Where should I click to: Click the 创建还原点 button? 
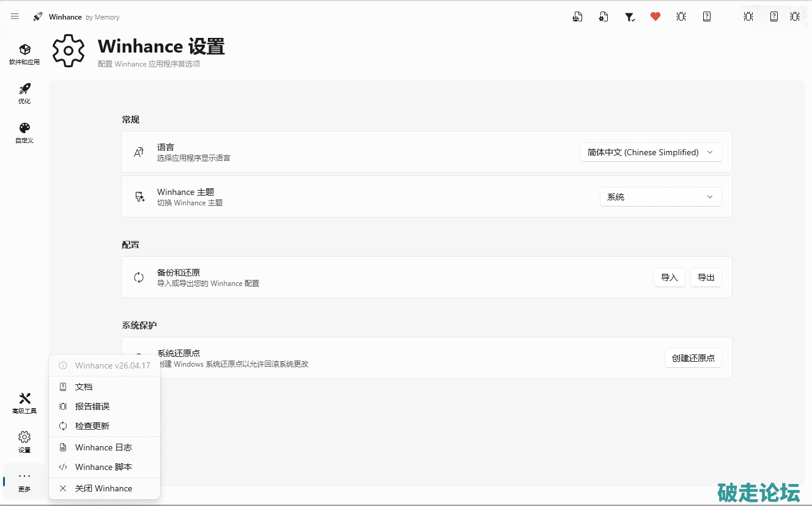point(693,358)
